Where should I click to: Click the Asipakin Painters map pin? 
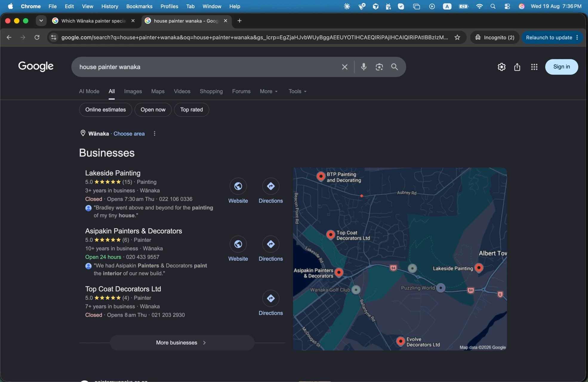pos(339,272)
